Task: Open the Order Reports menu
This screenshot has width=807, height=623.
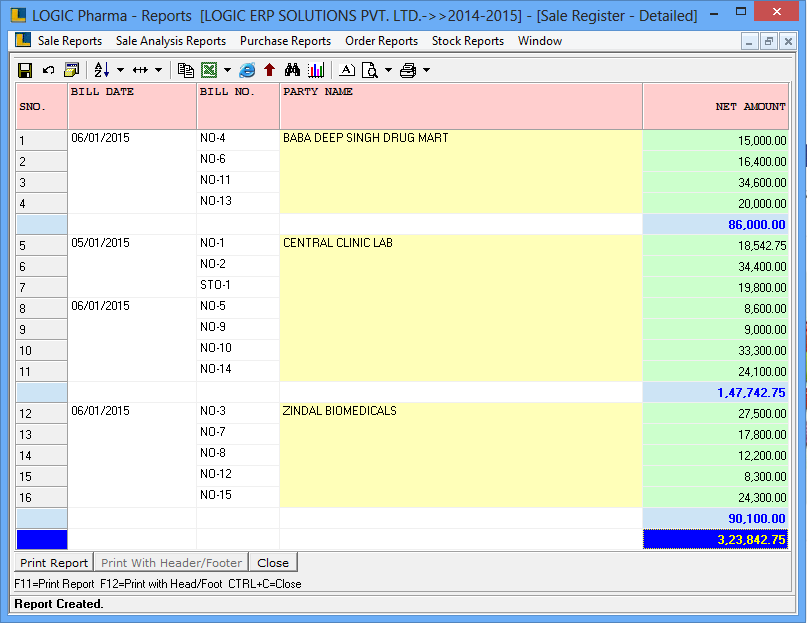Action: [x=381, y=41]
